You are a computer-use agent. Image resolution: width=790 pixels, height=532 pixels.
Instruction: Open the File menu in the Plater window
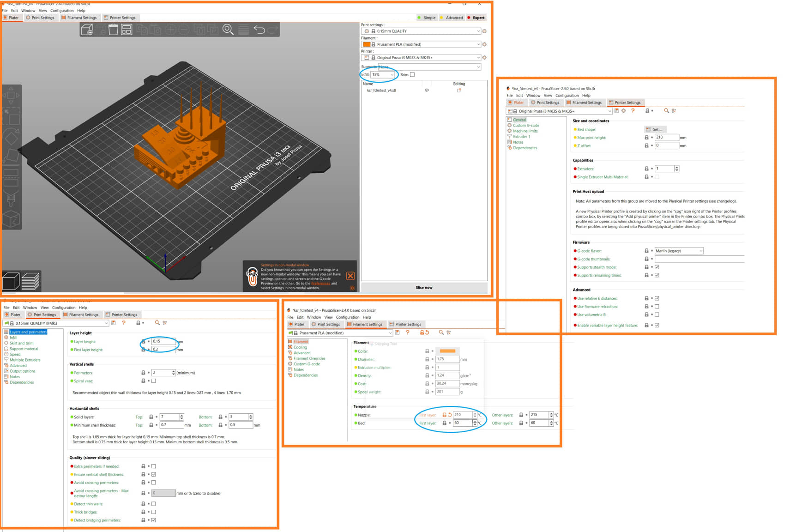pyautogui.click(x=5, y=11)
